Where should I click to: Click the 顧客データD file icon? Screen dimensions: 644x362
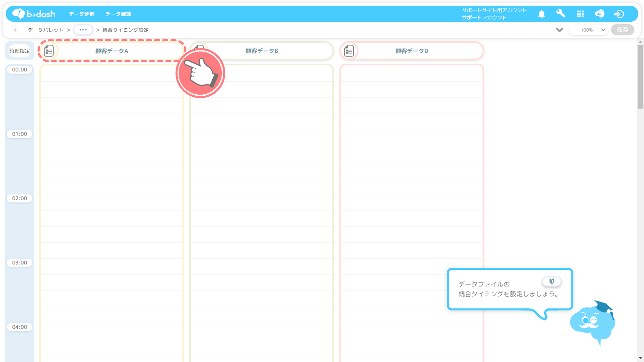click(x=349, y=51)
